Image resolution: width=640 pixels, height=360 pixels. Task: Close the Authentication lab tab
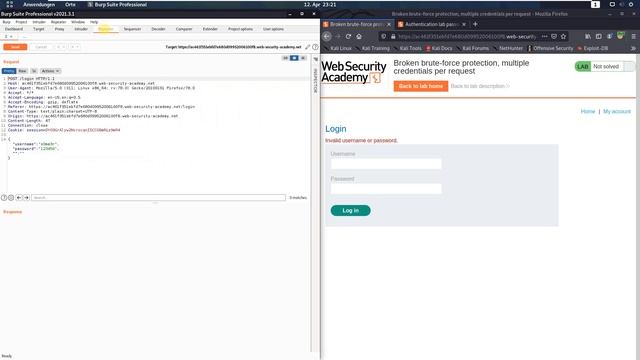point(464,24)
